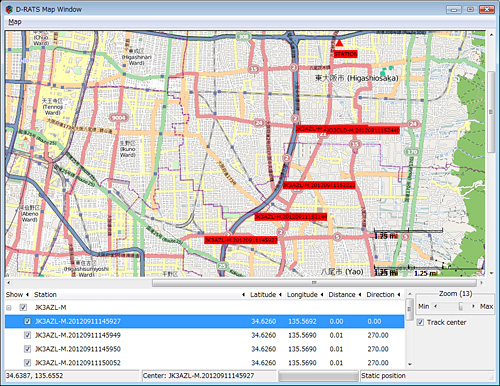Sort by the Latitude column header
500x386 pixels.
(263, 295)
